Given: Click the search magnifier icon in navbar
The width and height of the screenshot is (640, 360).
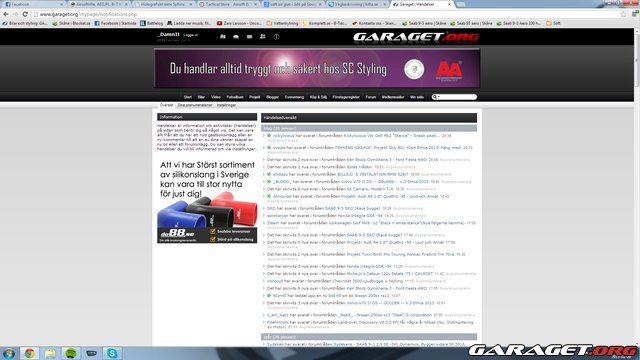Looking at the screenshot, I should 435,97.
